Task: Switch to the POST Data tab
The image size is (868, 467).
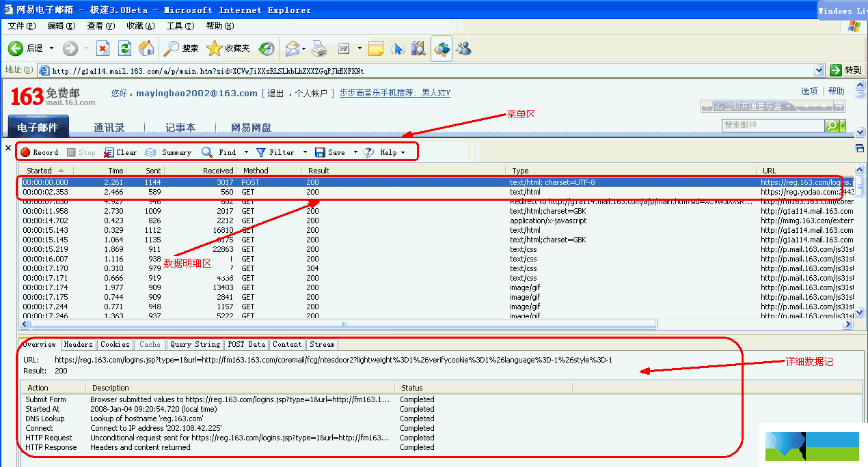Action: pyautogui.click(x=247, y=345)
